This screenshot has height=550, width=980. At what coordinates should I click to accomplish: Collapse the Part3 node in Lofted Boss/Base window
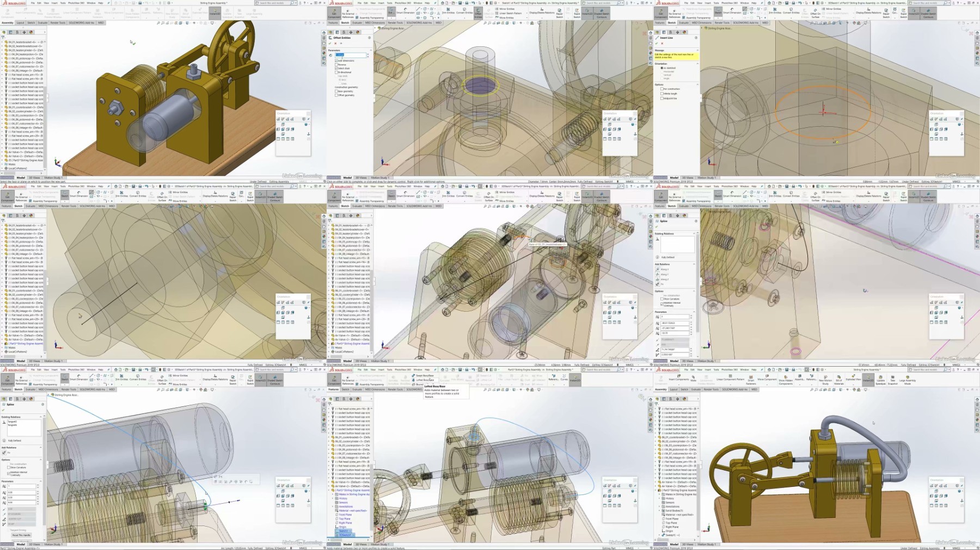click(330, 490)
